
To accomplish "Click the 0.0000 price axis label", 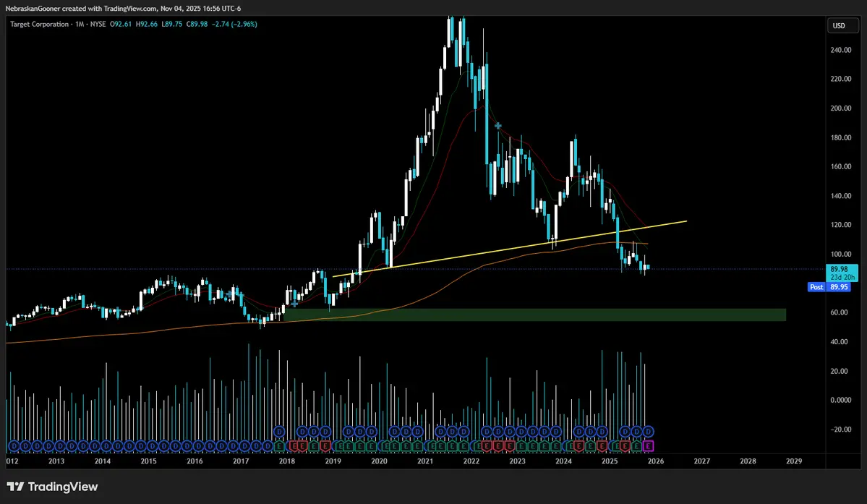I will [840, 400].
